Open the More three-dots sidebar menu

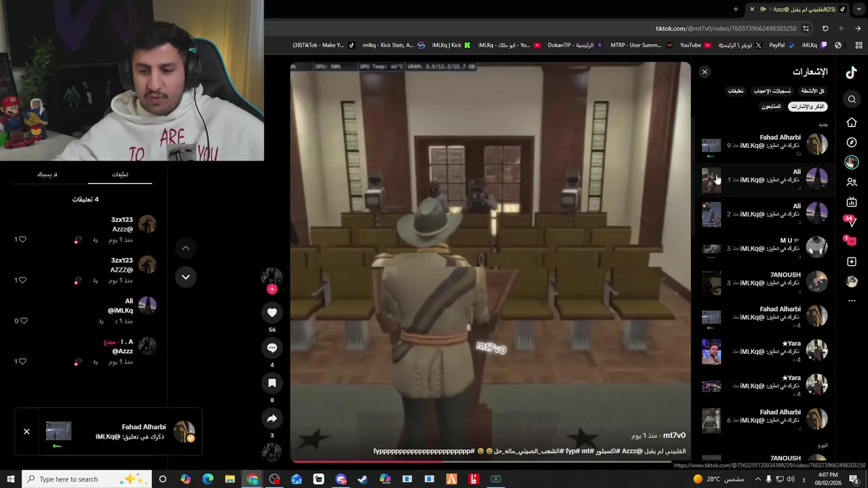(x=852, y=301)
